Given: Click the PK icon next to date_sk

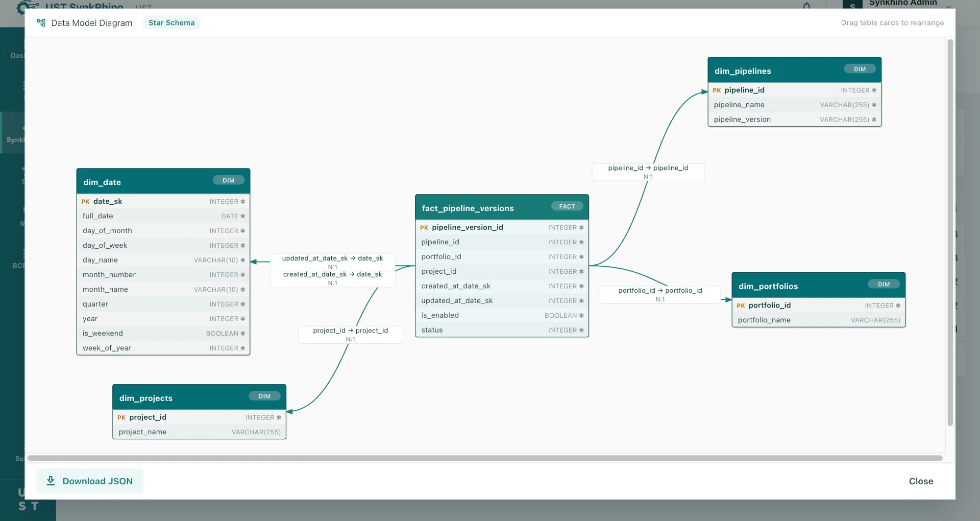Looking at the screenshot, I should [x=86, y=202].
